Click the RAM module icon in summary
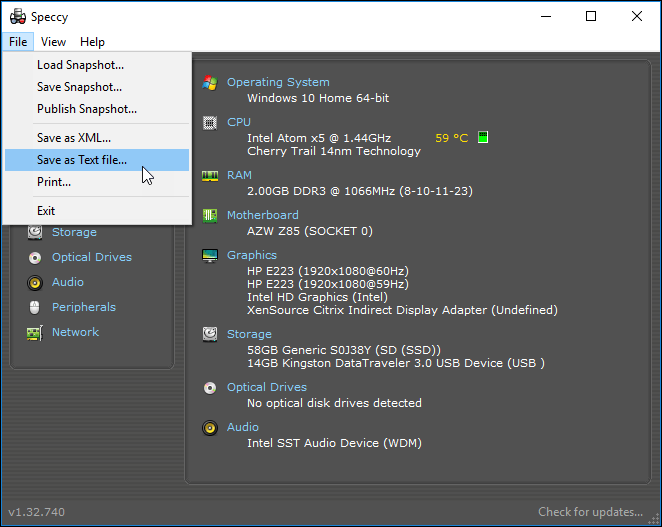This screenshot has height=527, width=662. pyautogui.click(x=210, y=176)
